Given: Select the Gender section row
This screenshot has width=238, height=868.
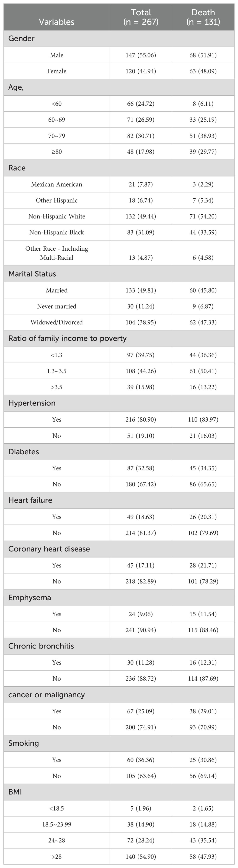Looking at the screenshot, I should coord(119,38).
